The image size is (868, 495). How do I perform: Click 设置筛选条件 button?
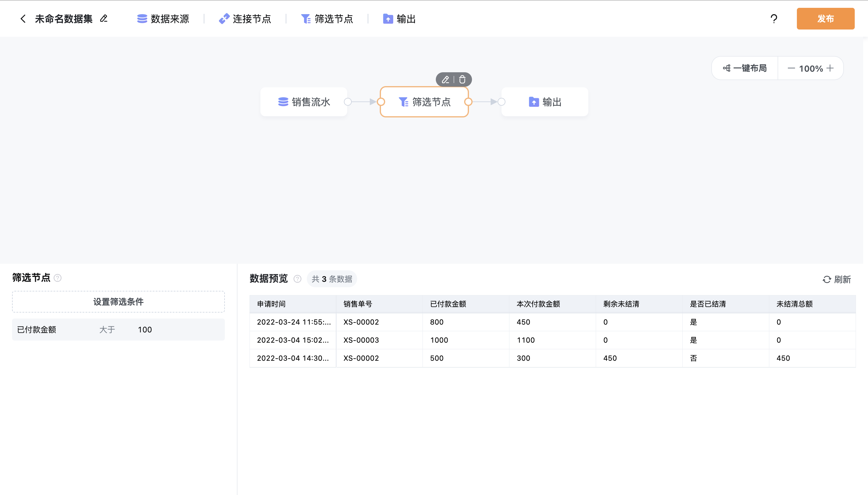point(118,302)
